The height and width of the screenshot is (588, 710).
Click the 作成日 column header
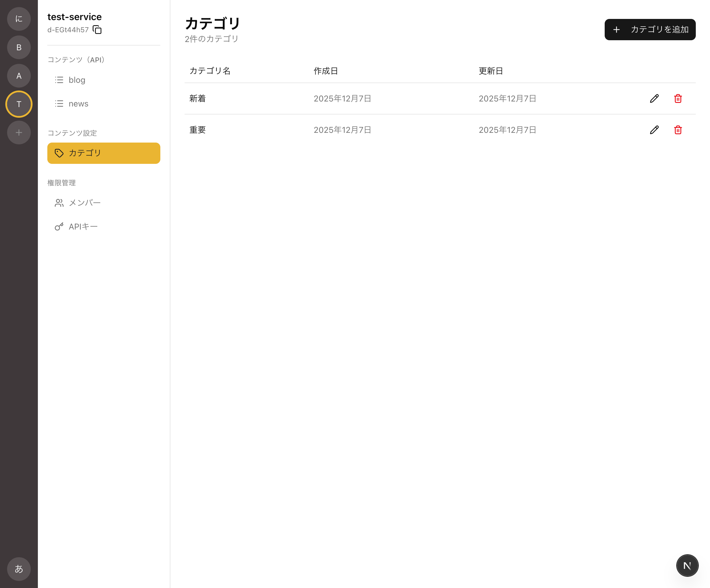326,71
